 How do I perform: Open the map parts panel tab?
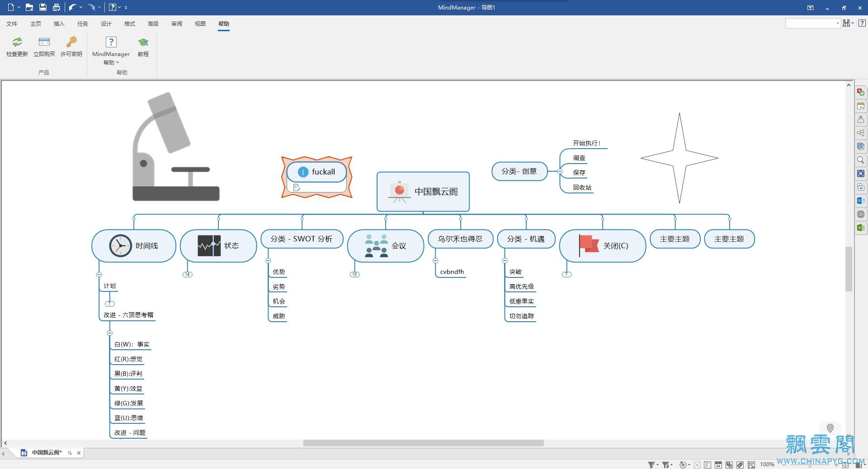861,133
